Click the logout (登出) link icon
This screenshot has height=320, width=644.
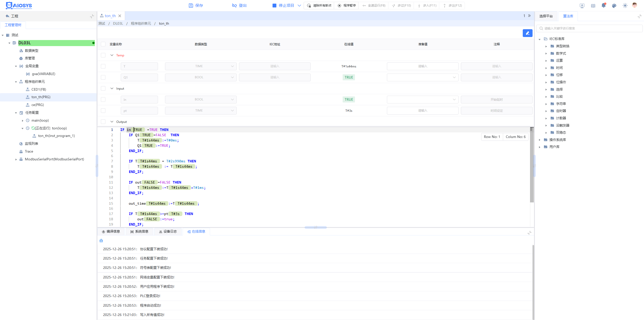[234, 6]
